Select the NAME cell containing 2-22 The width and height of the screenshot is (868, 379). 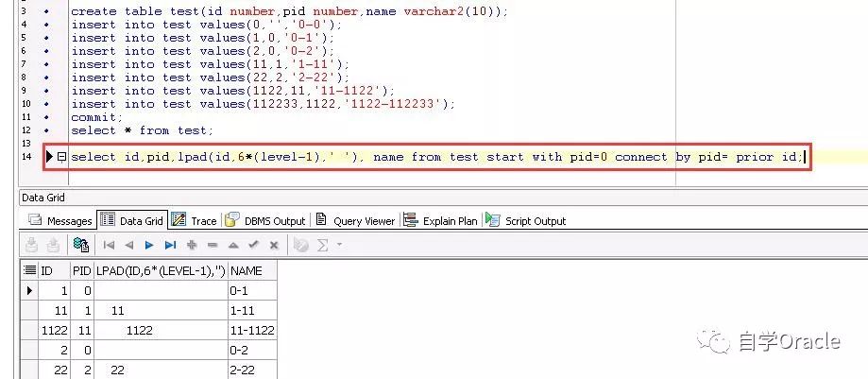[252, 370]
